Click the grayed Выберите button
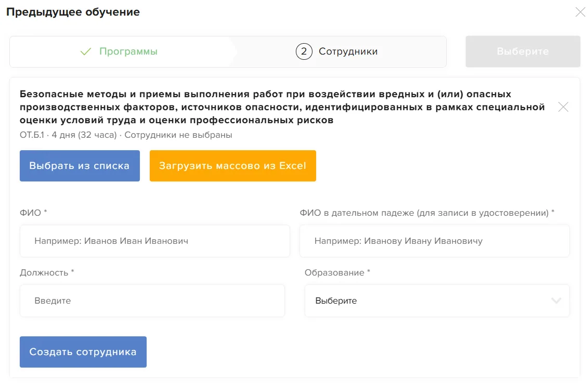Image resolution: width=587 pixels, height=392 pixels. click(x=523, y=51)
